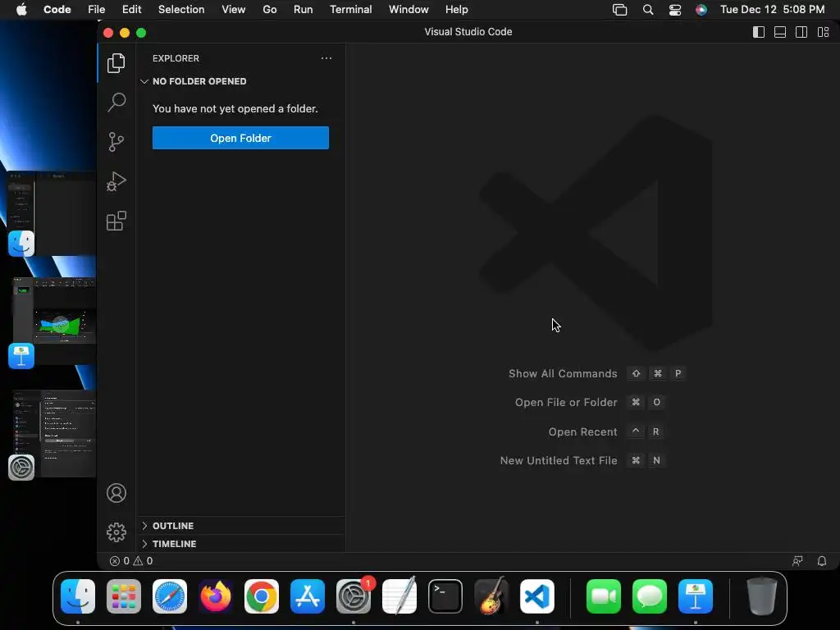
Task: Open the Go menu
Action: [x=269, y=10]
